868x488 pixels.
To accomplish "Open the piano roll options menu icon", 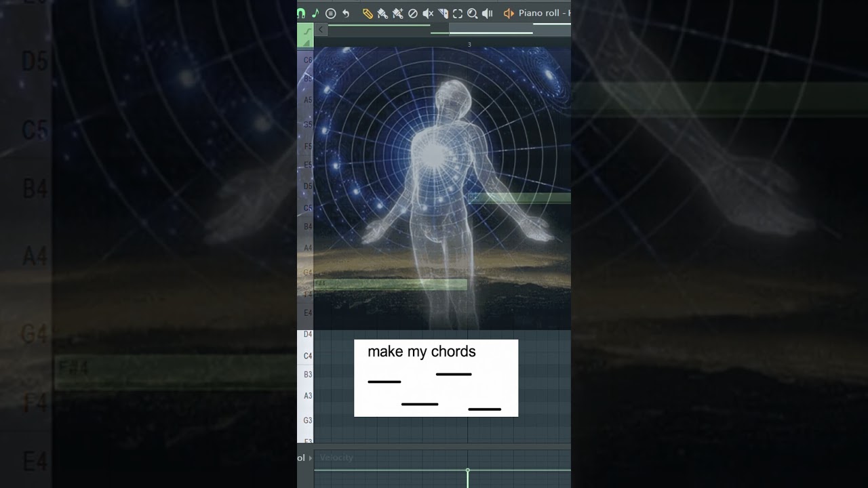I will [330, 13].
